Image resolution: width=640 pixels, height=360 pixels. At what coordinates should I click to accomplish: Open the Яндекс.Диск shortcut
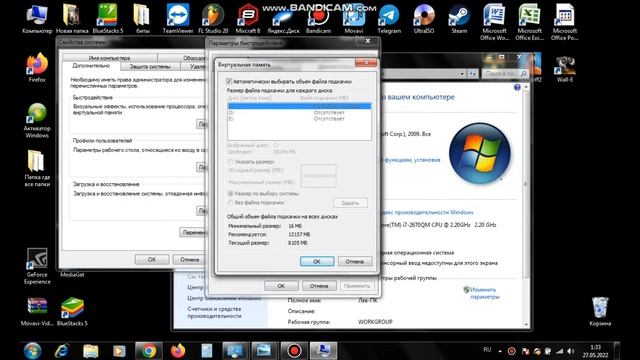(x=283, y=19)
